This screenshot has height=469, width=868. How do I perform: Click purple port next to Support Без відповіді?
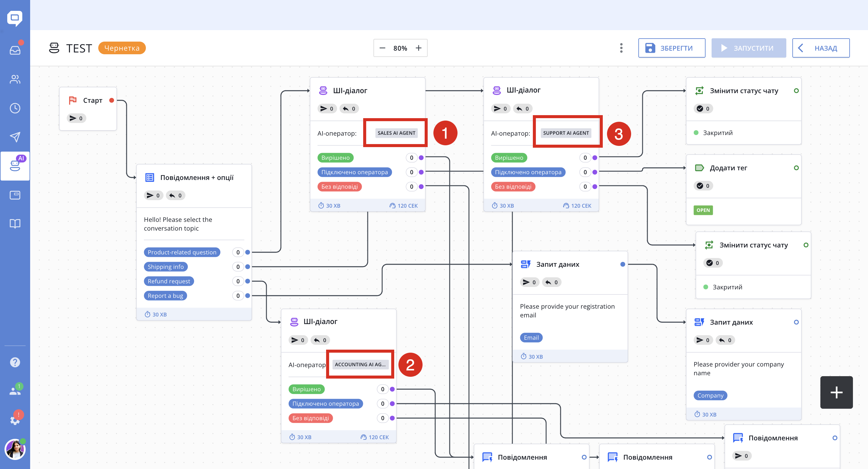pyautogui.click(x=595, y=187)
